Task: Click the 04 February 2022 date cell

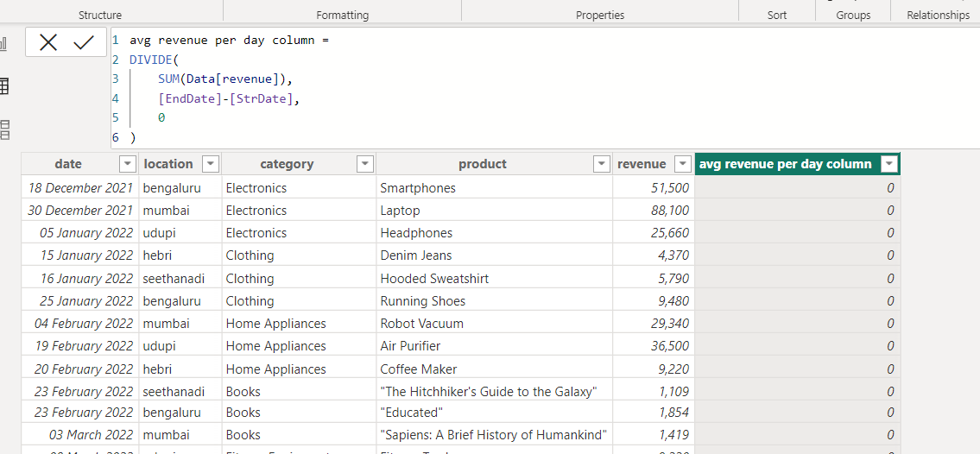Action: pos(80,324)
